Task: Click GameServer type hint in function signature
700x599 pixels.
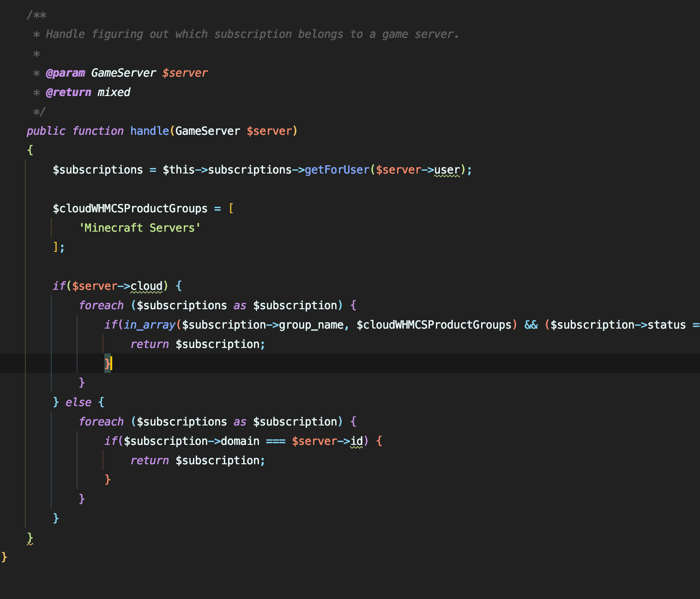Action: (208, 131)
